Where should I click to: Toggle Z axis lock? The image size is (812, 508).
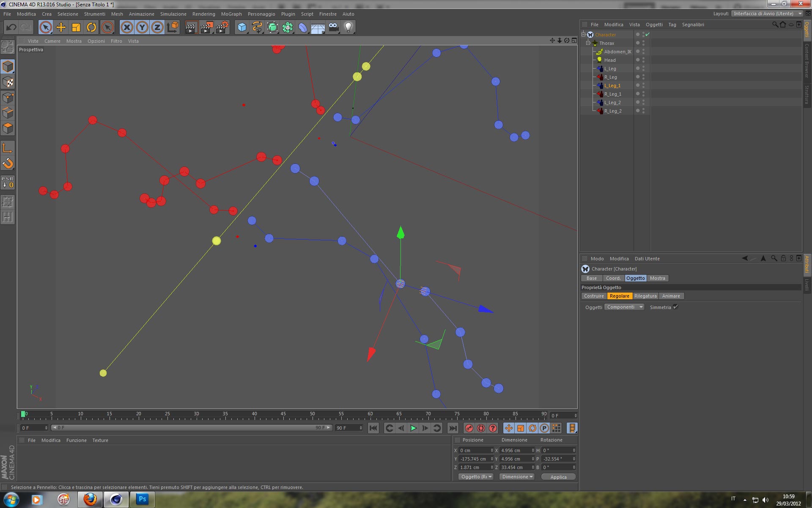click(157, 28)
